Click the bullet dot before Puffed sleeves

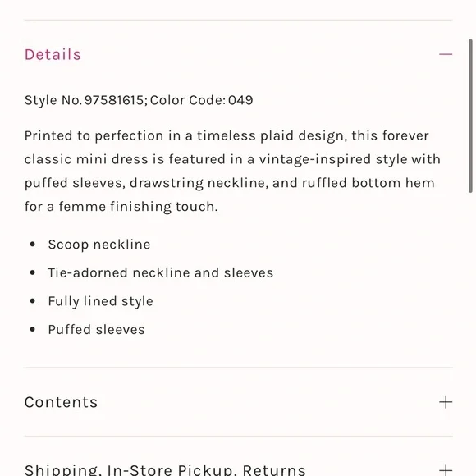tap(33, 329)
